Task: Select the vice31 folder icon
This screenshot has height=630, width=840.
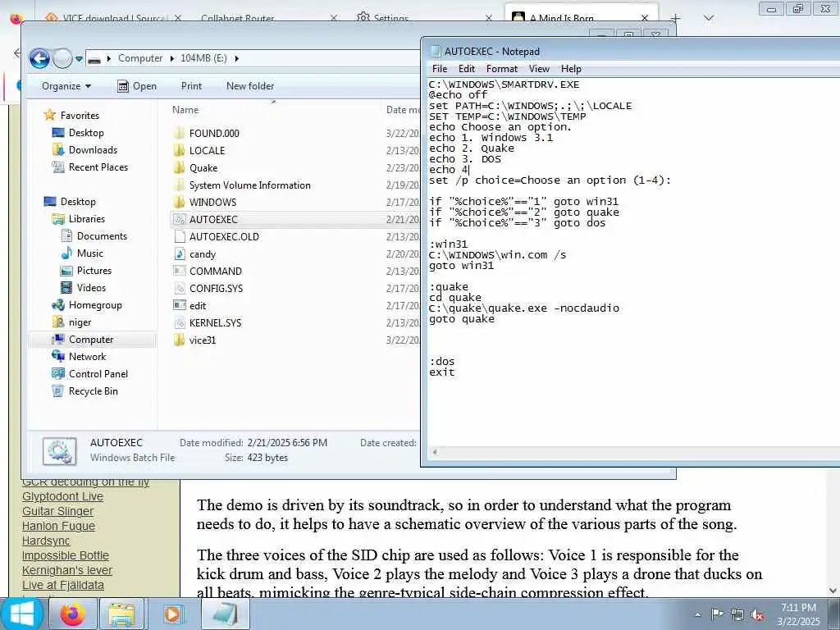Action: [180, 340]
